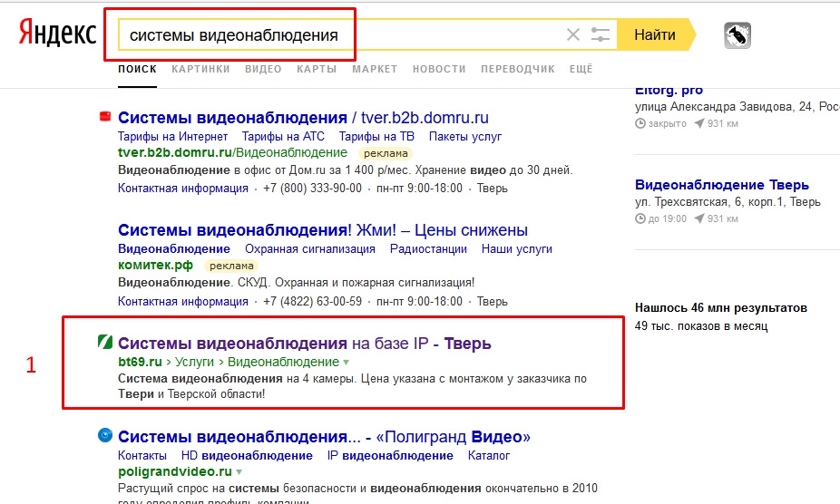Open the Маркет tab
The image size is (840, 504).
(x=375, y=69)
